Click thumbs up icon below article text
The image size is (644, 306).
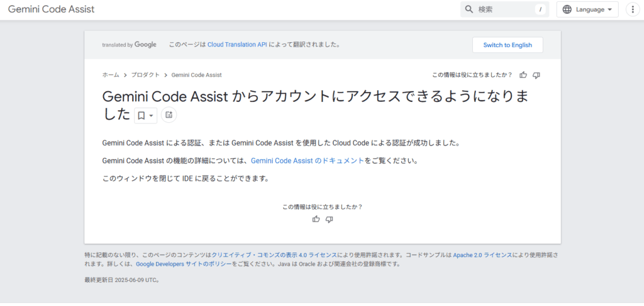(x=316, y=219)
